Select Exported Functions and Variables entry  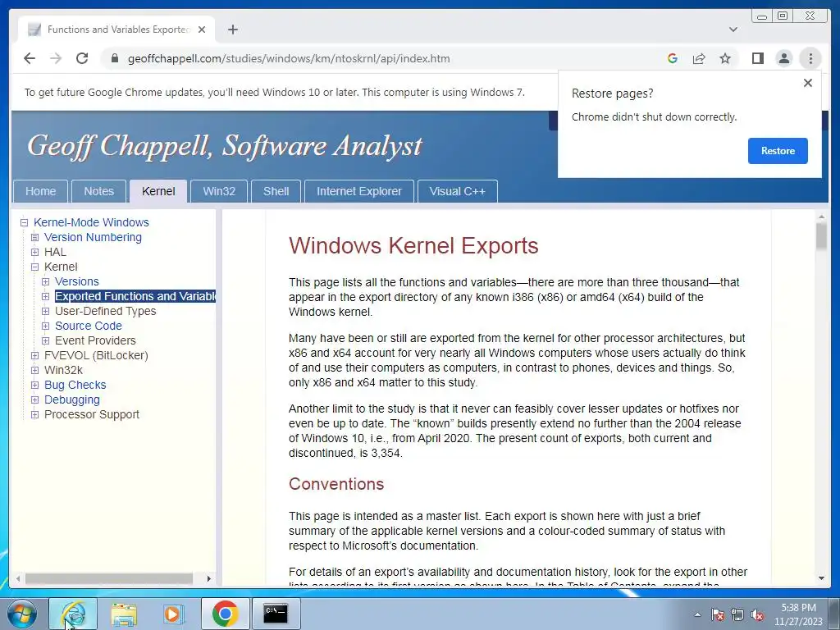point(135,296)
